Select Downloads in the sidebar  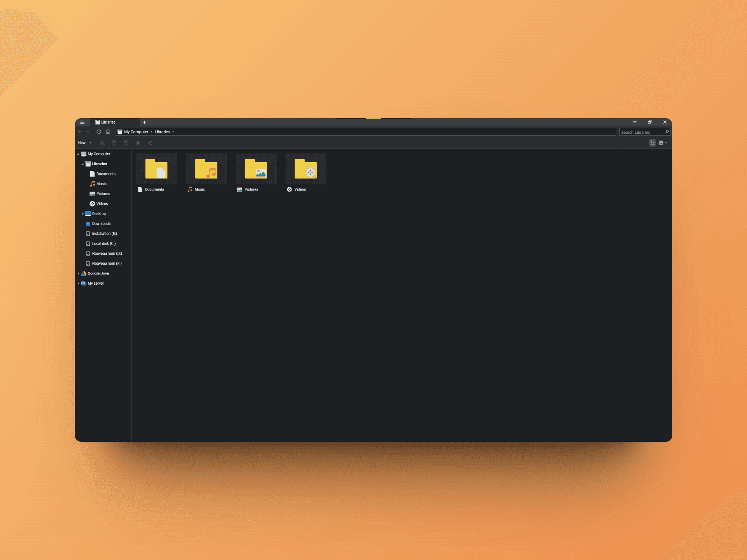click(101, 224)
